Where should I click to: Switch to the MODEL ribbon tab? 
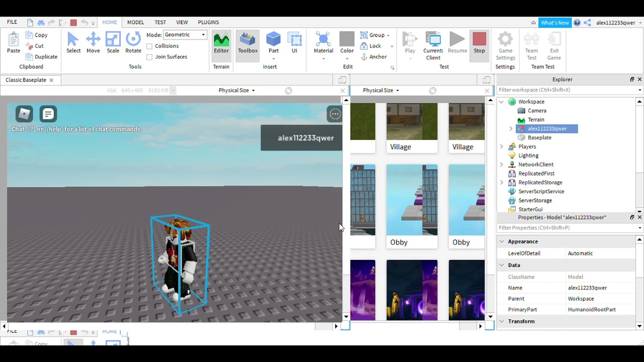pos(136,22)
